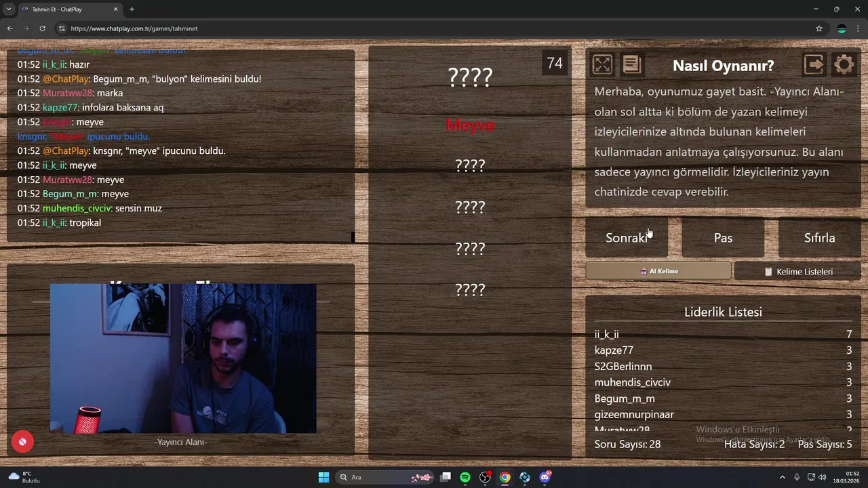Open Chrome's three-dot menu

pyautogui.click(x=858, y=28)
